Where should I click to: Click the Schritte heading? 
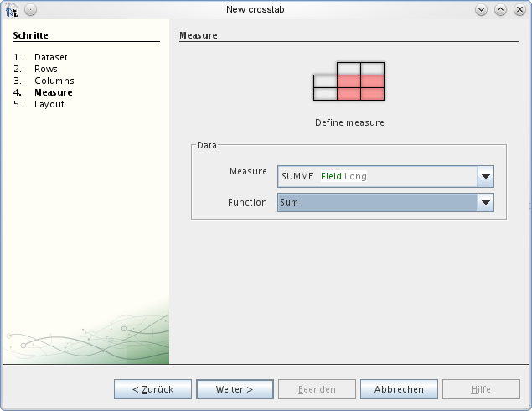click(x=30, y=35)
